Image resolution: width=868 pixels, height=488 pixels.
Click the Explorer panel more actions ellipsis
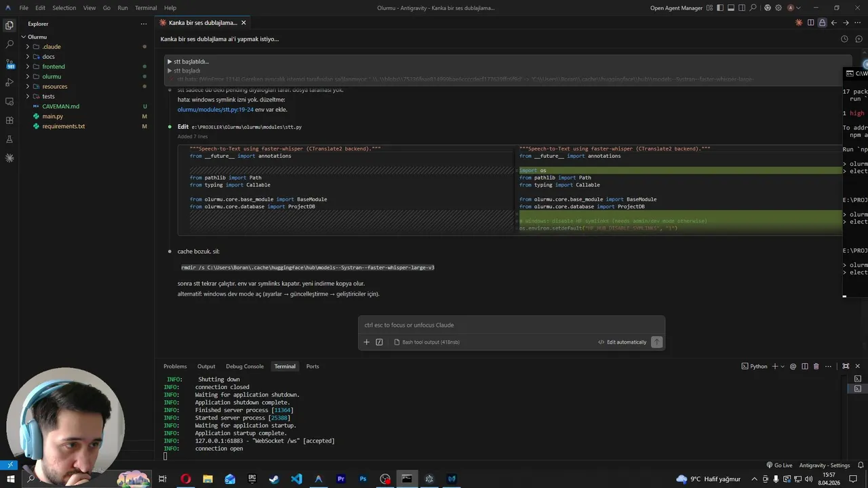point(143,24)
